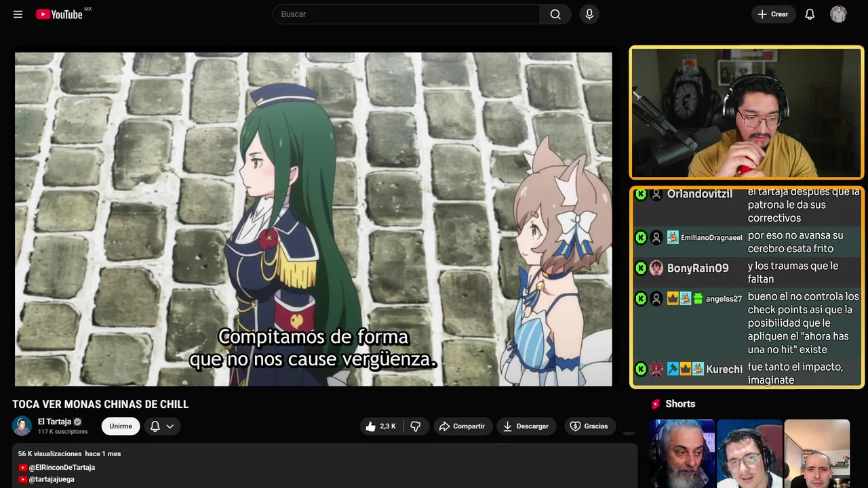This screenshot has height=488, width=868.
Task: Go to YouTube home via logo
Action: 61,14
